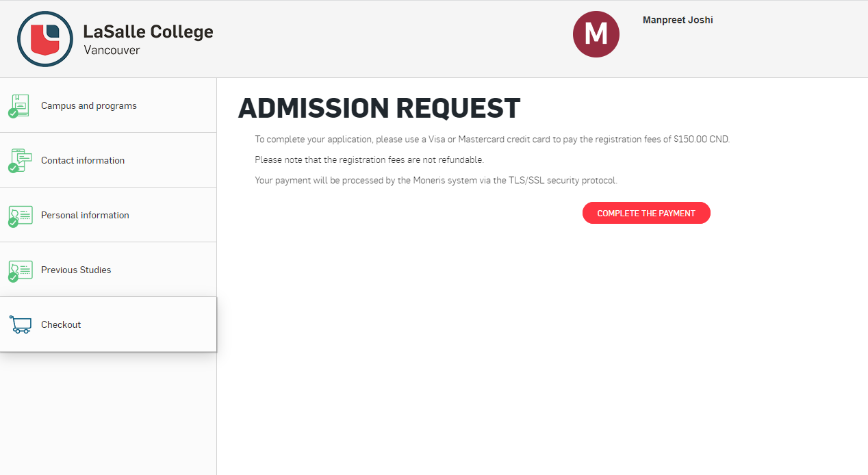Click the Campus and programs book icon

21,105
